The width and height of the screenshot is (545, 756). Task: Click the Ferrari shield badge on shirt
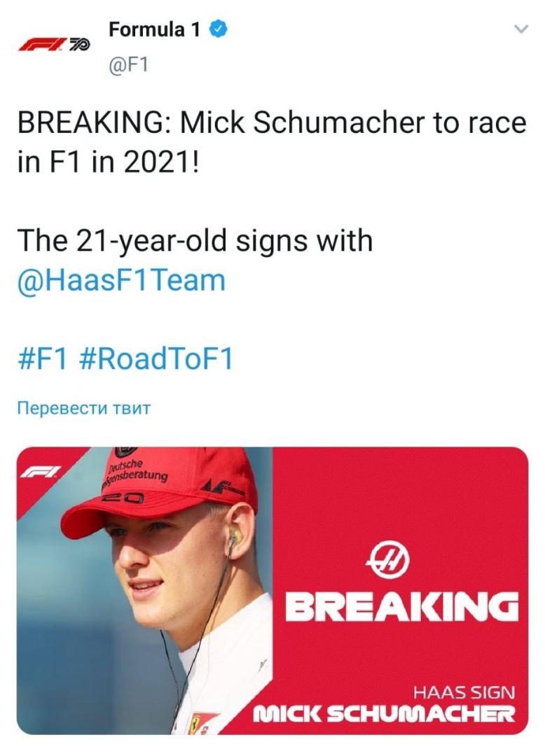(195, 722)
